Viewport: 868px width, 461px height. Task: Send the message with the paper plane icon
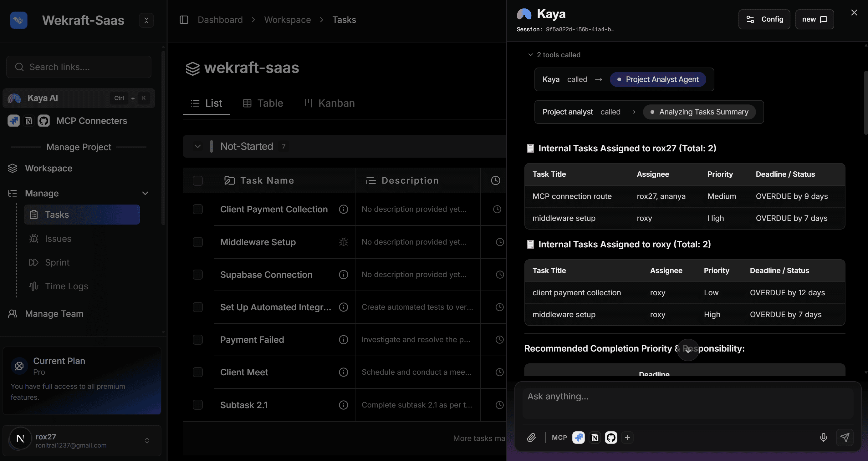coord(845,438)
